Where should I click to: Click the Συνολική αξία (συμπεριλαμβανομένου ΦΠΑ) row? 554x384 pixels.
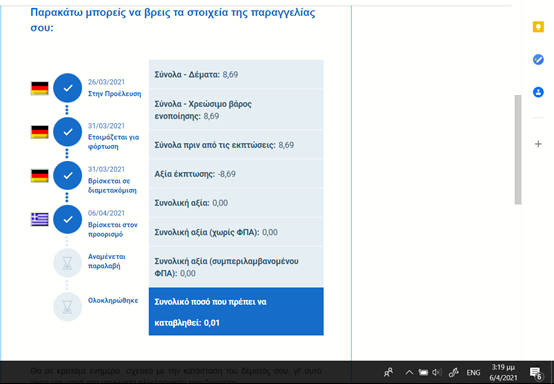236,267
